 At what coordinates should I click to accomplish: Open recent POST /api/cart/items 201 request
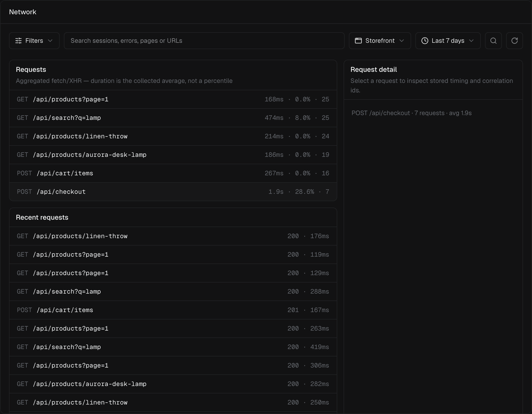(x=173, y=310)
